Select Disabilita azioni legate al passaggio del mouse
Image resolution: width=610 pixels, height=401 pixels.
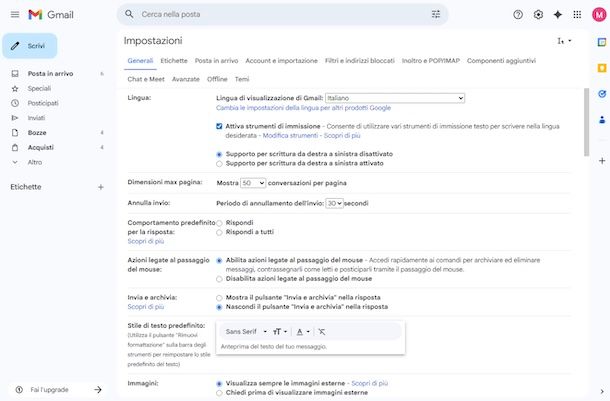(x=220, y=279)
